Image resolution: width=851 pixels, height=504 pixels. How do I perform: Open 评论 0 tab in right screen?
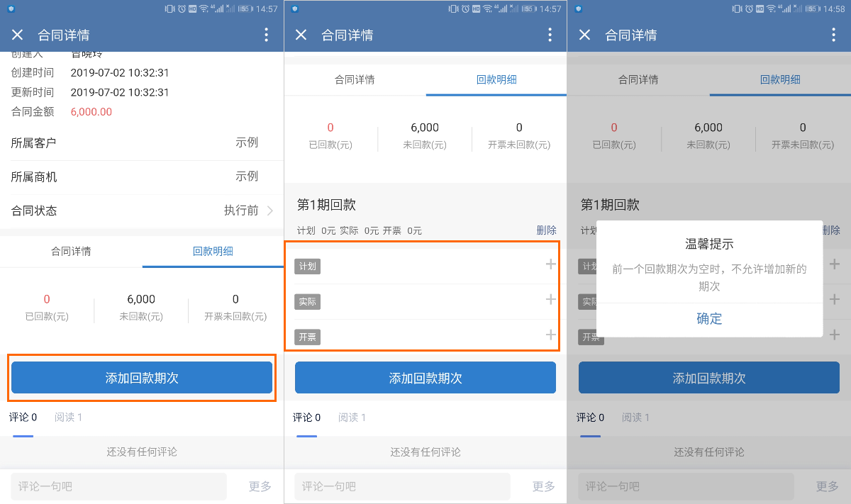click(591, 418)
